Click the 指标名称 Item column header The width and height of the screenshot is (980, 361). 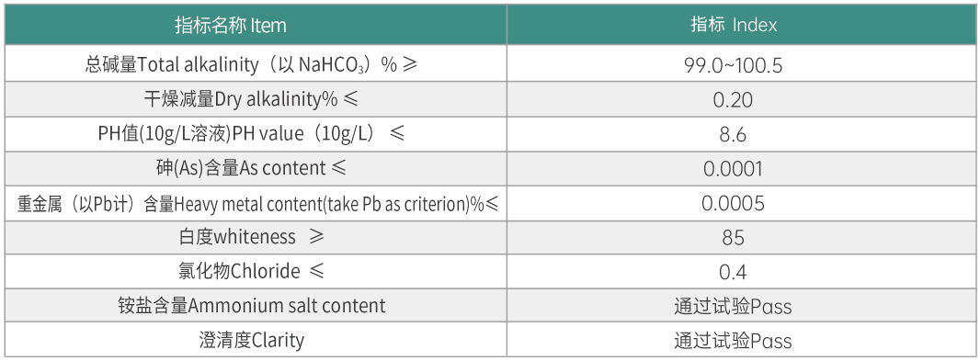(231, 25)
